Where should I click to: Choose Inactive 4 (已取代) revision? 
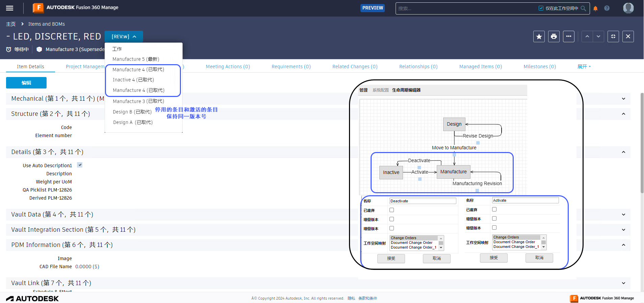(x=133, y=80)
